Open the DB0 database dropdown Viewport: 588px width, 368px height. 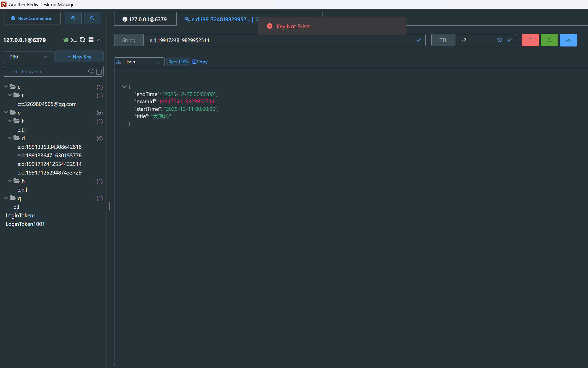[28, 57]
